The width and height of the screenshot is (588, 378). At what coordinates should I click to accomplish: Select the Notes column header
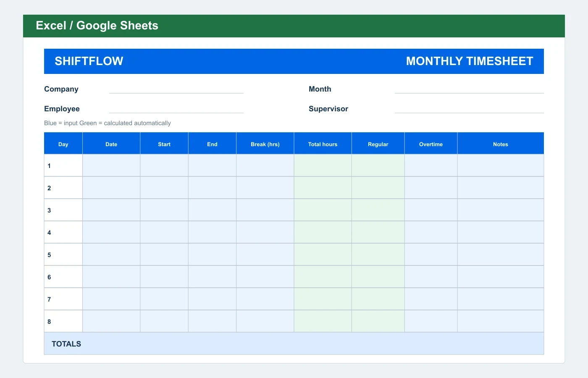(501, 144)
